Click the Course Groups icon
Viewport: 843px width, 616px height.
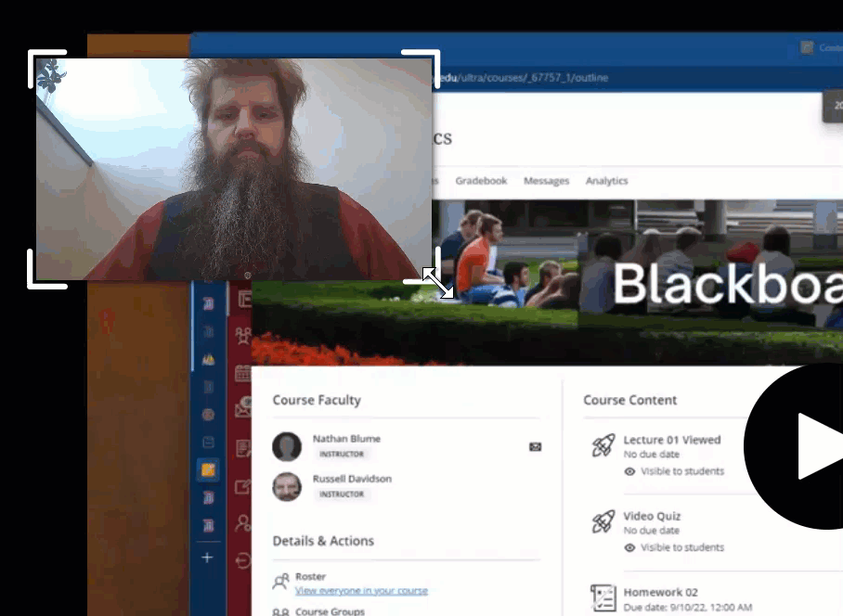tap(280, 612)
